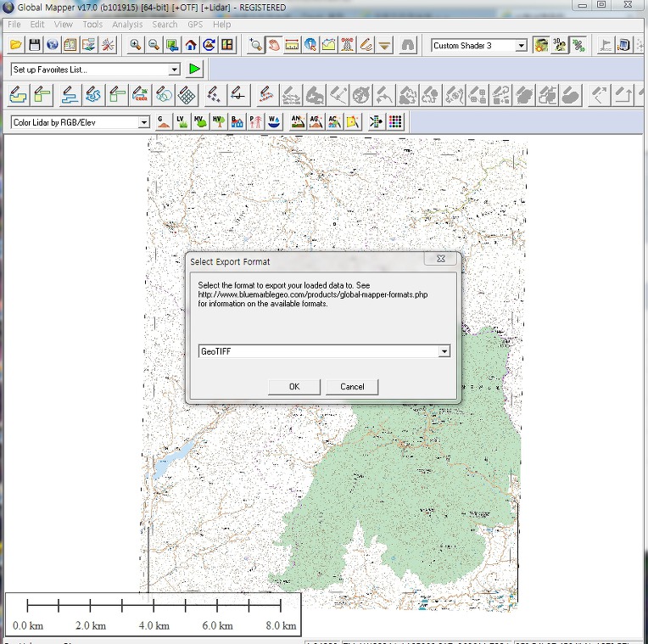Screen dimensions: 648x644
Task: Click the Open Data File folder icon
Action: point(16,45)
